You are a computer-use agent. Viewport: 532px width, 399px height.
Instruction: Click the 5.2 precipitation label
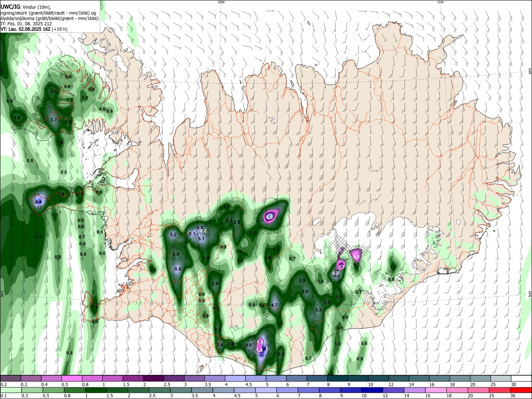174,235
